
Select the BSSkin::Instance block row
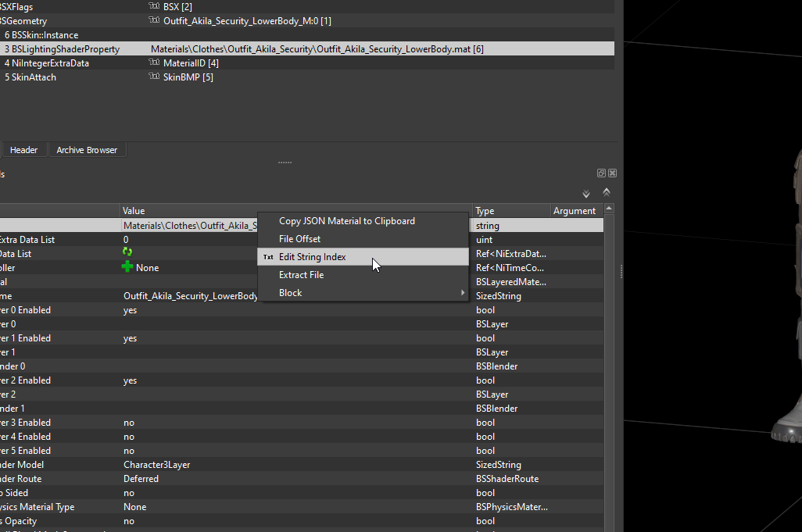(x=307, y=34)
